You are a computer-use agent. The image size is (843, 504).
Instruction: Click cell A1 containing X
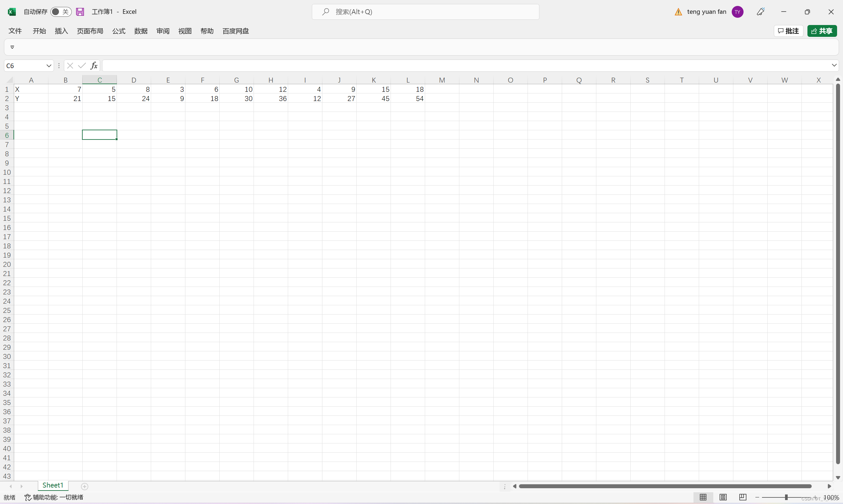(x=31, y=89)
